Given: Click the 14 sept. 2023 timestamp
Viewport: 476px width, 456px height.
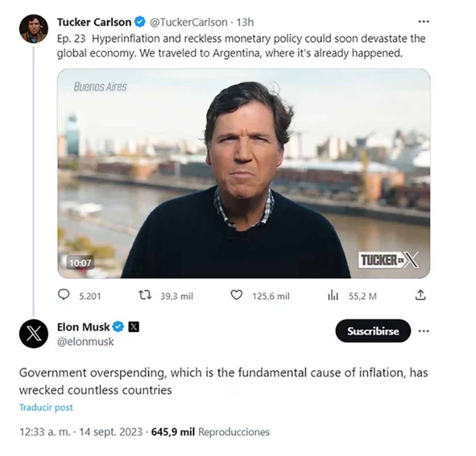Looking at the screenshot, I should click(110, 432).
